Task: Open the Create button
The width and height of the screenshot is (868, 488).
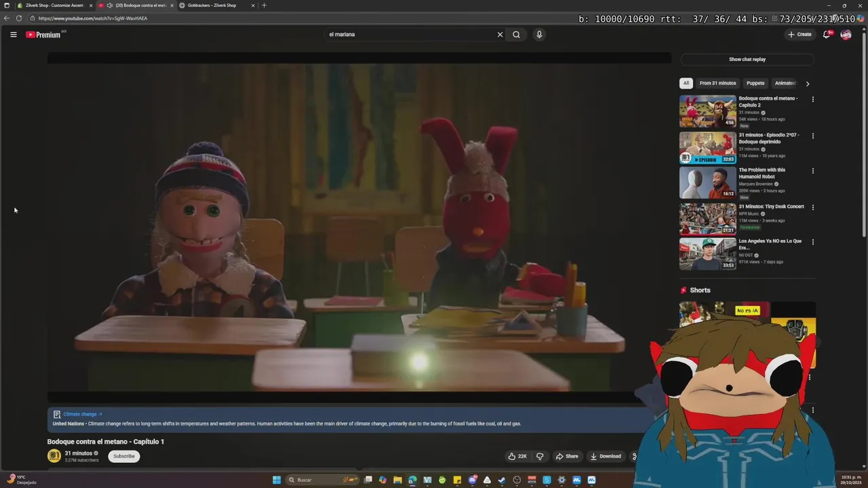Action: pyautogui.click(x=800, y=35)
